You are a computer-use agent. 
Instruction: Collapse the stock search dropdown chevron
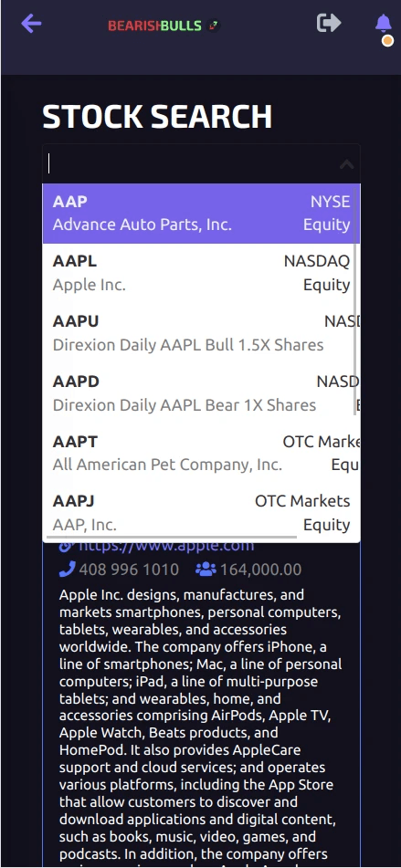[347, 164]
